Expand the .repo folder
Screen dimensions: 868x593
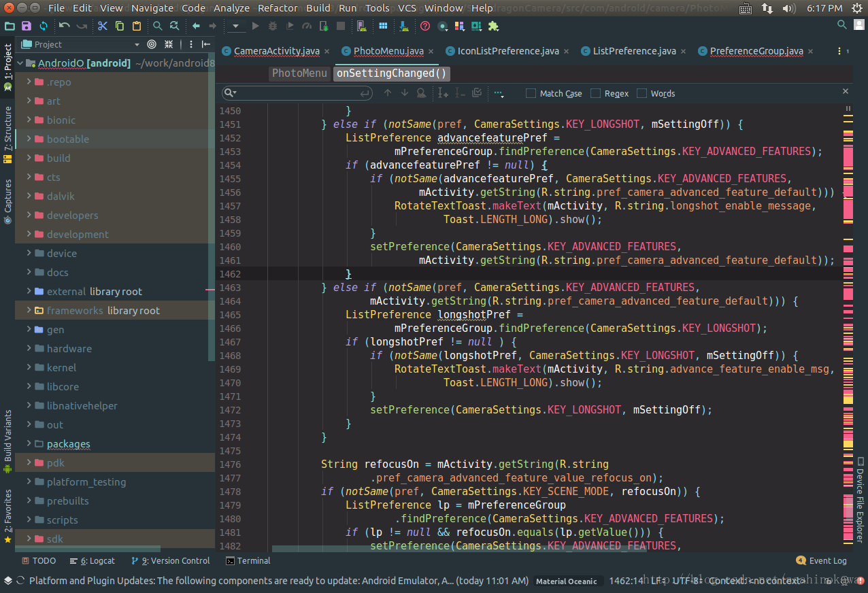[28, 82]
